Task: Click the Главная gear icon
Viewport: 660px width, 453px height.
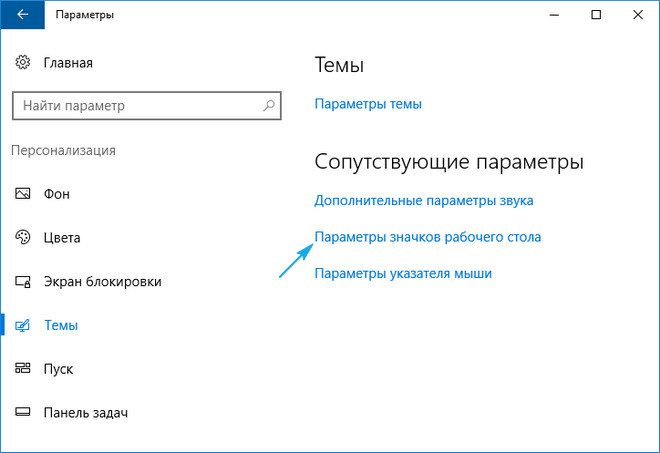Action: pos(23,63)
